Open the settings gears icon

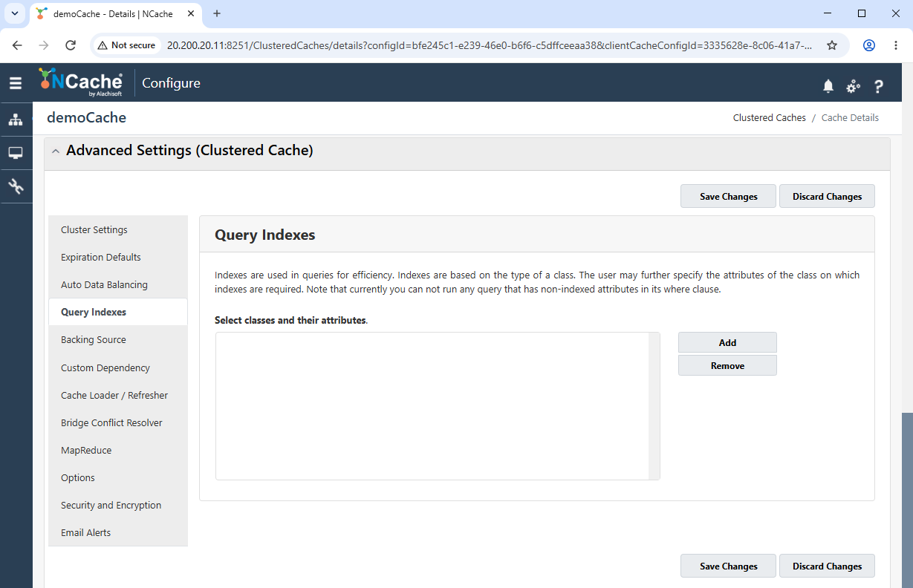pyautogui.click(x=854, y=86)
